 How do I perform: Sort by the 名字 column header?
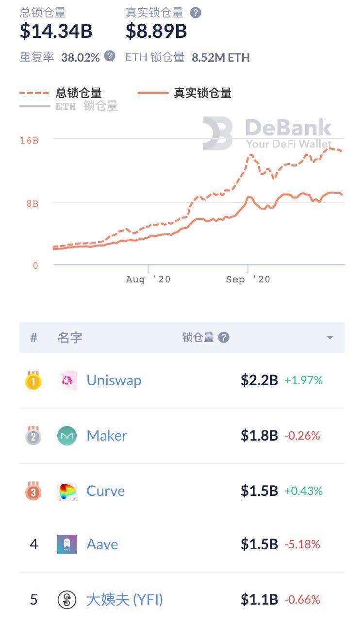(70, 338)
